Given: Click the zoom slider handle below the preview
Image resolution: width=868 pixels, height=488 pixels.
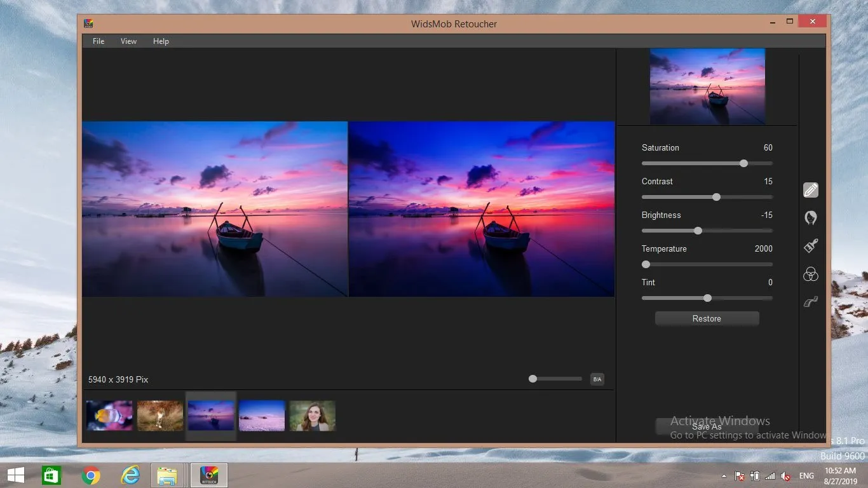Looking at the screenshot, I should point(532,379).
